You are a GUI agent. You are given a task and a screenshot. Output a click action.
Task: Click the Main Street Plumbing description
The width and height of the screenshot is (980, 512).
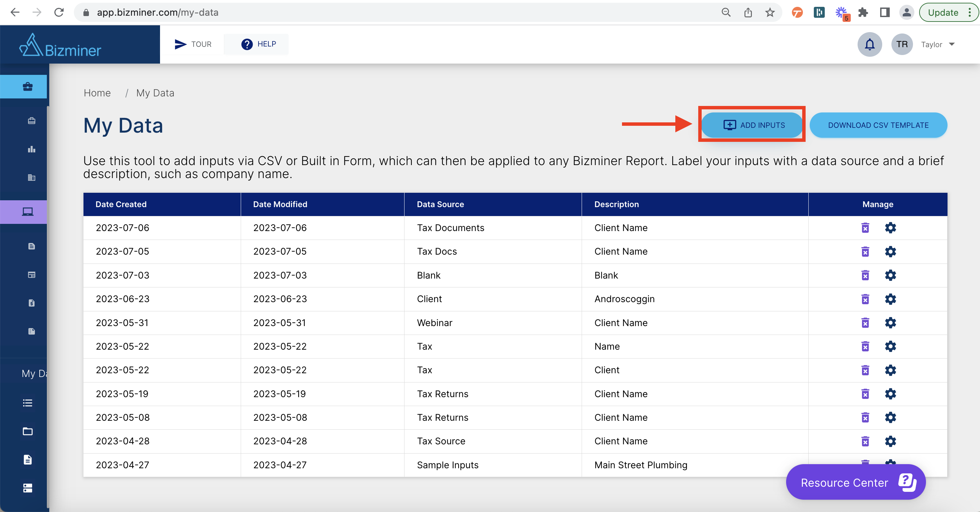coord(641,465)
